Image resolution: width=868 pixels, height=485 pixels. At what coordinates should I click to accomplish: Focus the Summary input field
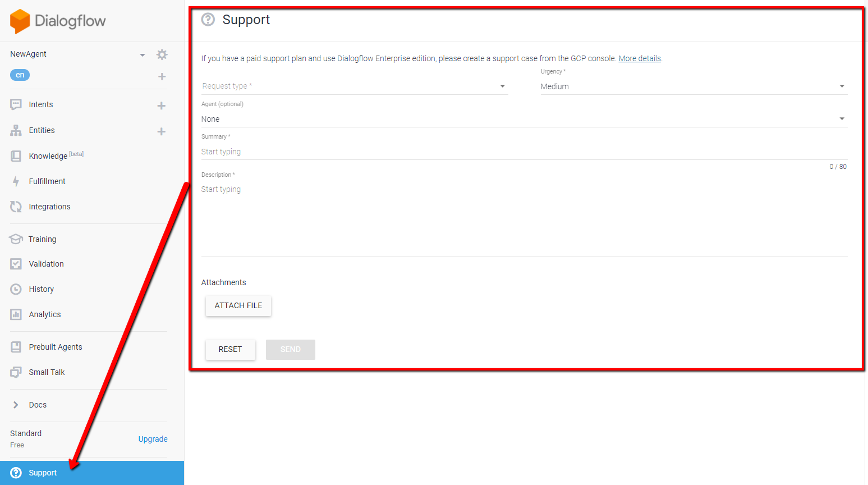tap(525, 152)
